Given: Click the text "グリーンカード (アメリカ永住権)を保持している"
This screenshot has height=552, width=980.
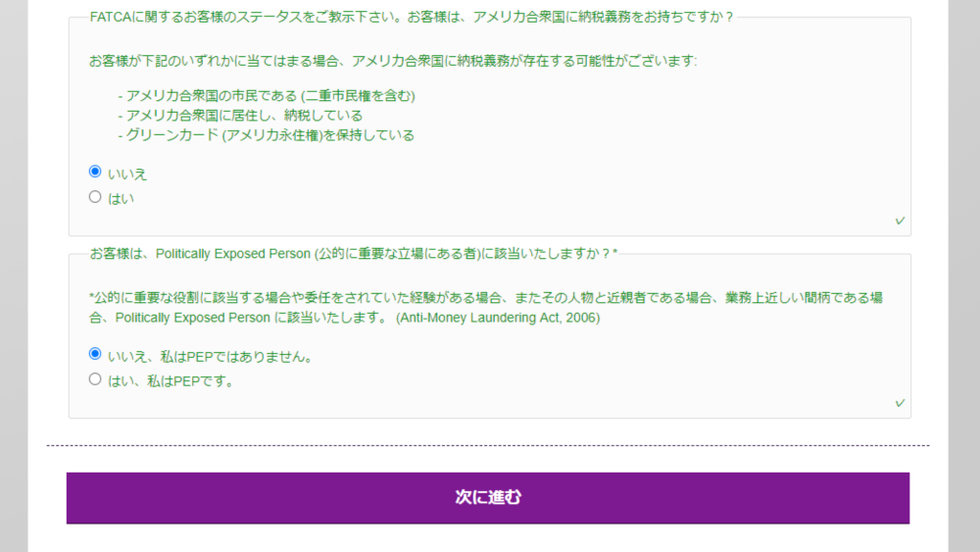Looking at the screenshot, I should pos(270,135).
